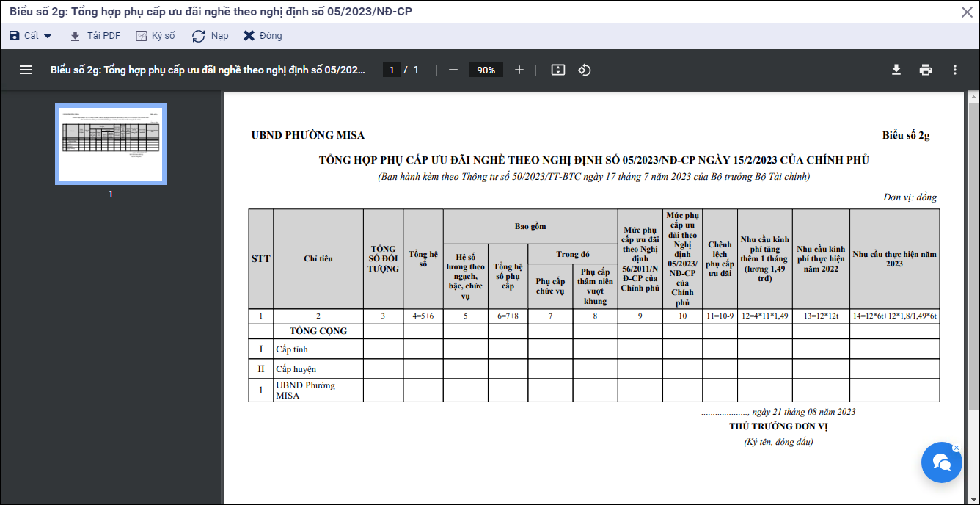The width and height of the screenshot is (980, 505).
Task: Click the 'Tổng hệ số phụ cấp' header
Action: tap(508, 276)
